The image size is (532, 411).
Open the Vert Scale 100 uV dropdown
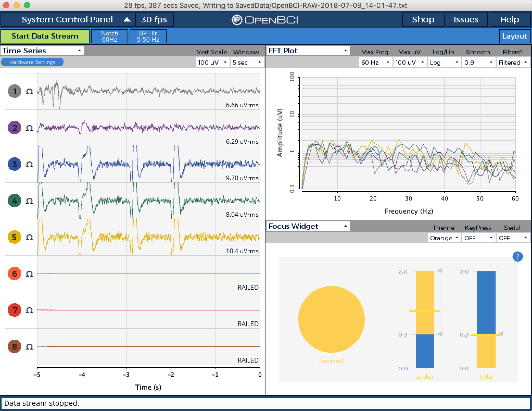click(212, 63)
